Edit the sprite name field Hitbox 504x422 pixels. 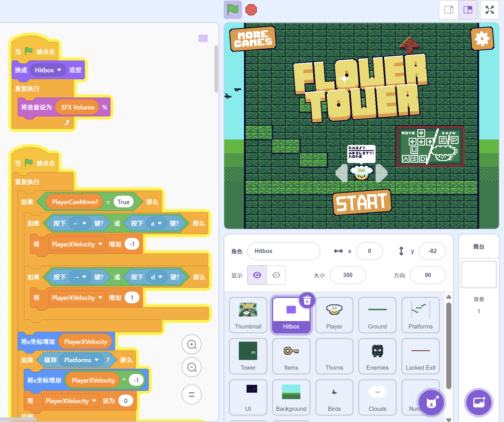click(x=284, y=251)
